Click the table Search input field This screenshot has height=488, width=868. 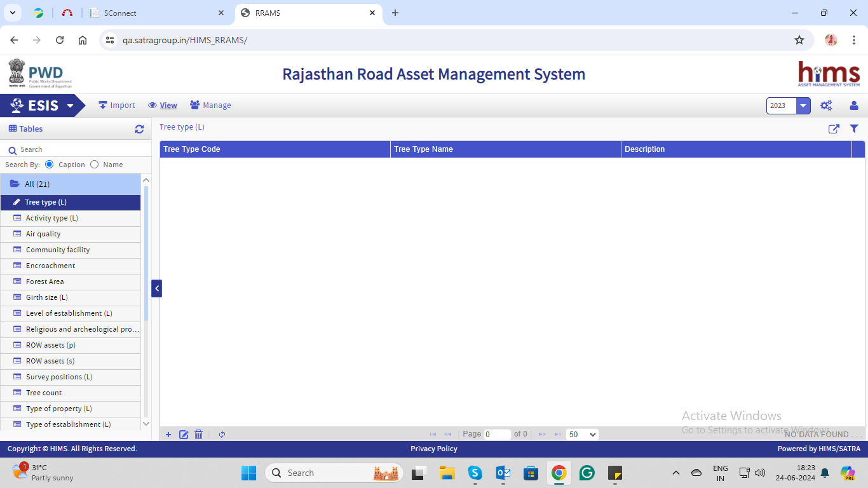(x=83, y=150)
